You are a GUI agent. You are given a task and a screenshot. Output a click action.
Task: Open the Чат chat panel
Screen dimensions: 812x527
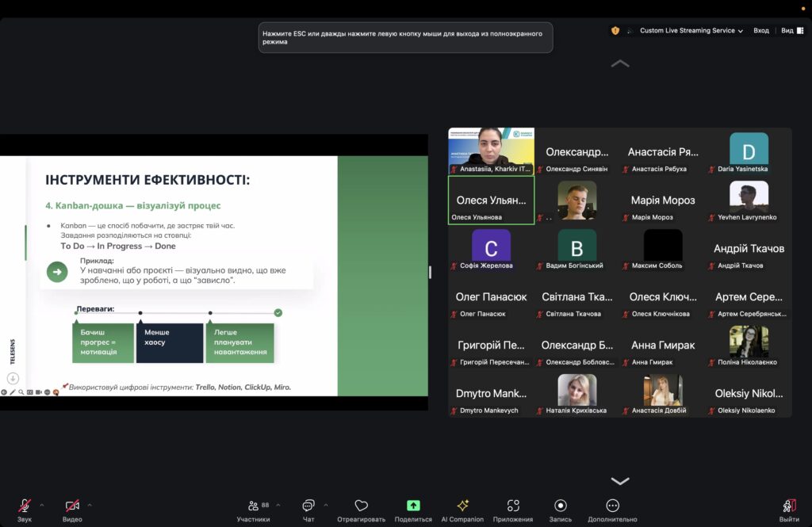pyautogui.click(x=308, y=506)
